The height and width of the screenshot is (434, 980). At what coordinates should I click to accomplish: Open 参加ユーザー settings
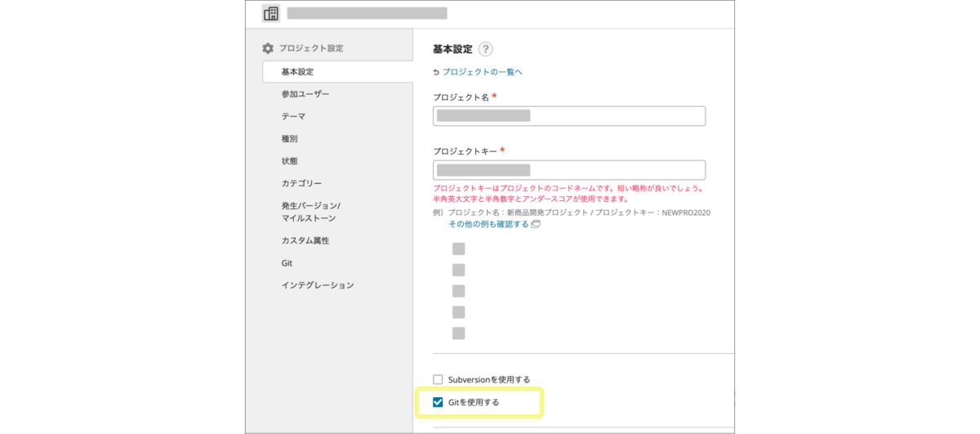point(305,94)
